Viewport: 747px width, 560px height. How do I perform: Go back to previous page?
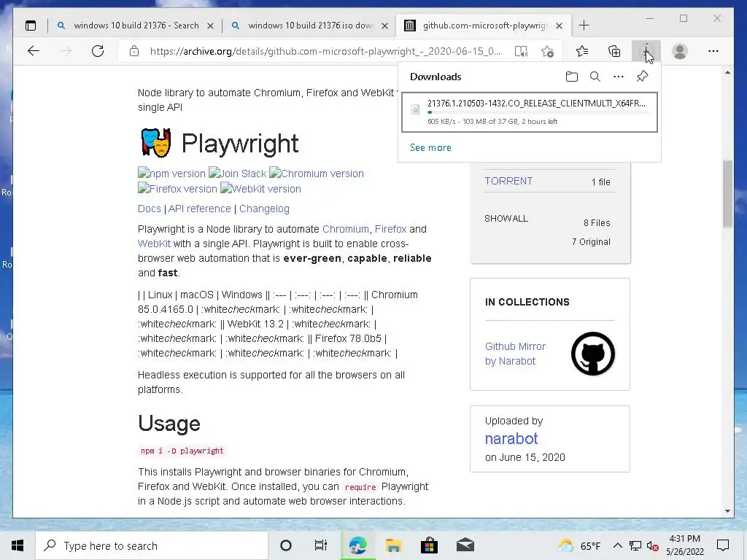(x=34, y=51)
